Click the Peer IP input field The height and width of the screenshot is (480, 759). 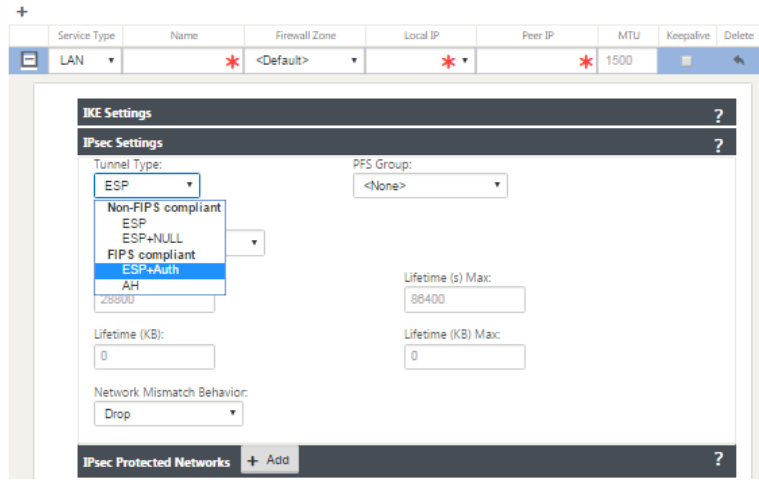point(529,61)
